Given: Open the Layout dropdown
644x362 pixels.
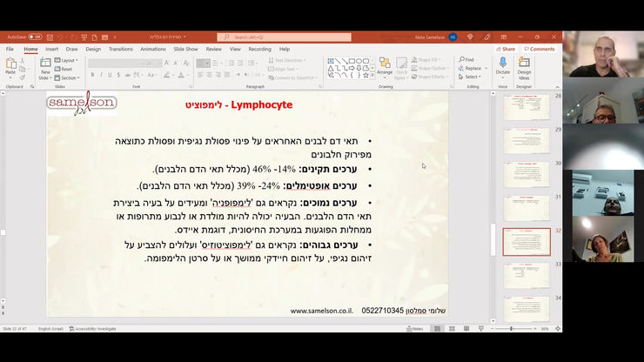Looking at the screenshot, I should [66, 60].
